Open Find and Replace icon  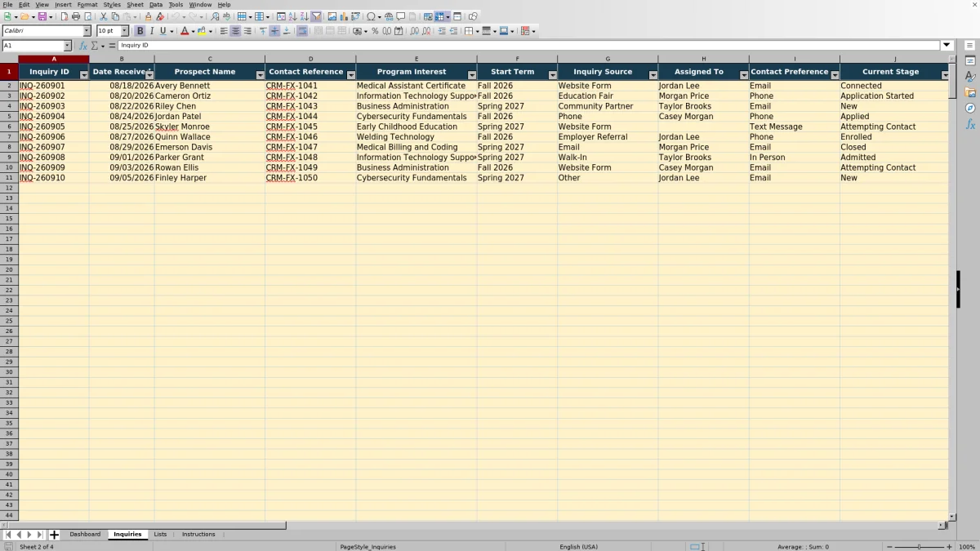215,16
